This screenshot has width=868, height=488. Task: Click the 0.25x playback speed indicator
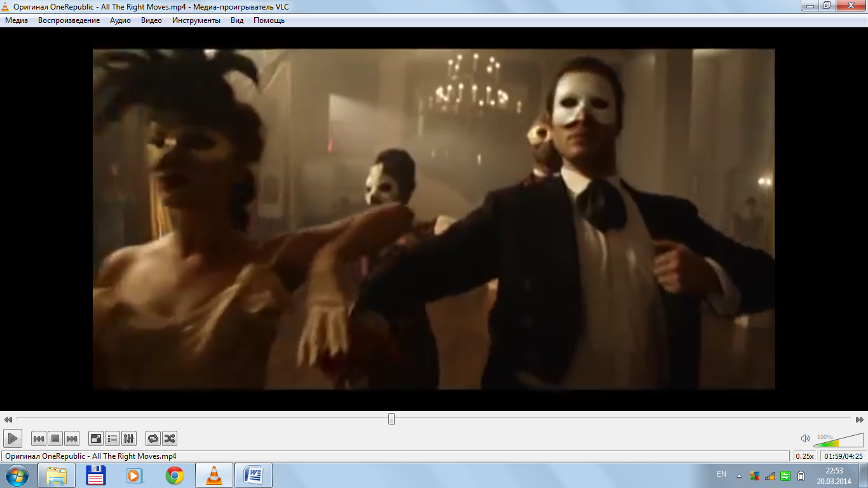point(804,456)
